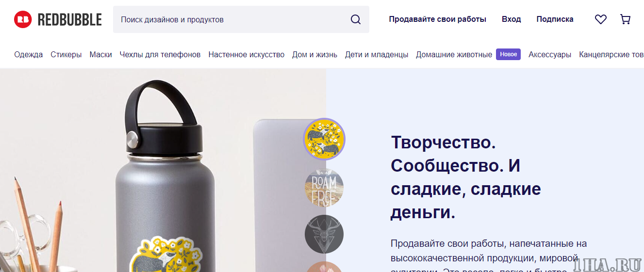This screenshot has height=272, width=644.
Task: Select the deer sticker thumbnail
Action: click(324, 234)
